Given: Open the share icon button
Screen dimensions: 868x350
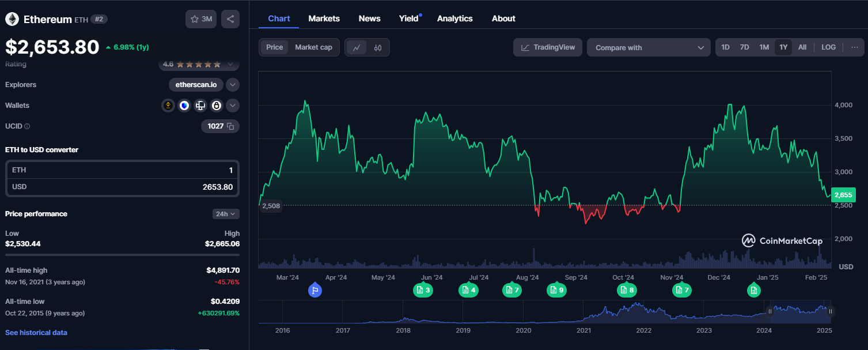Looking at the screenshot, I should (230, 19).
